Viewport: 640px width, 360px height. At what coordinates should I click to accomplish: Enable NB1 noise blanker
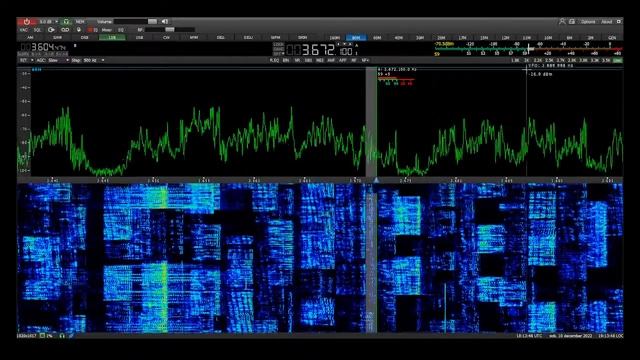pyautogui.click(x=308, y=60)
